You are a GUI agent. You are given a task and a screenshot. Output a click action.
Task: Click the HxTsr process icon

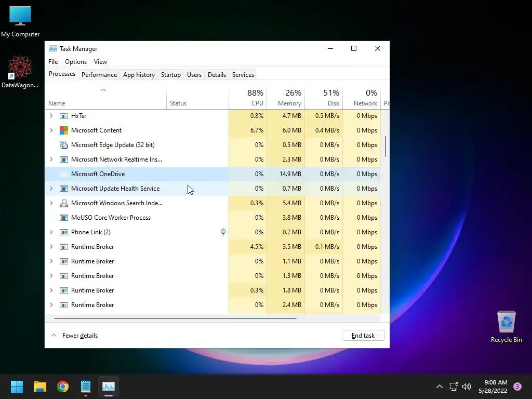(64, 116)
